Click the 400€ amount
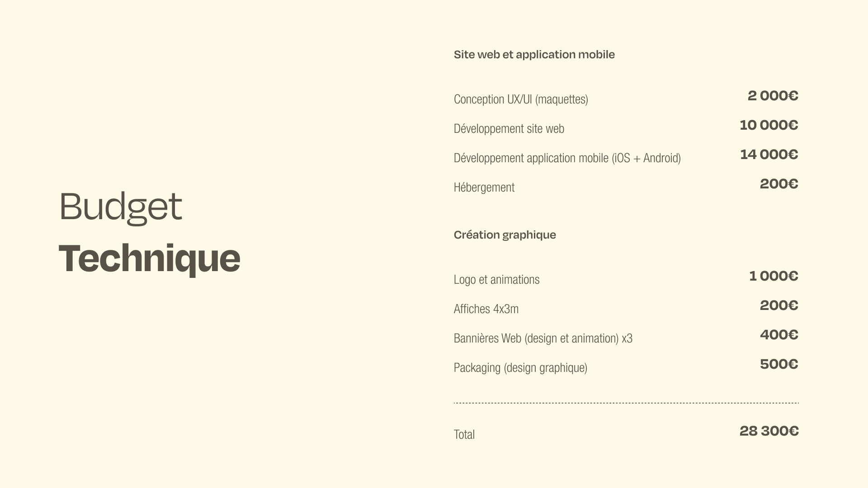Image resolution: width=868 pixels, height=488 pixels. point(778,335)
